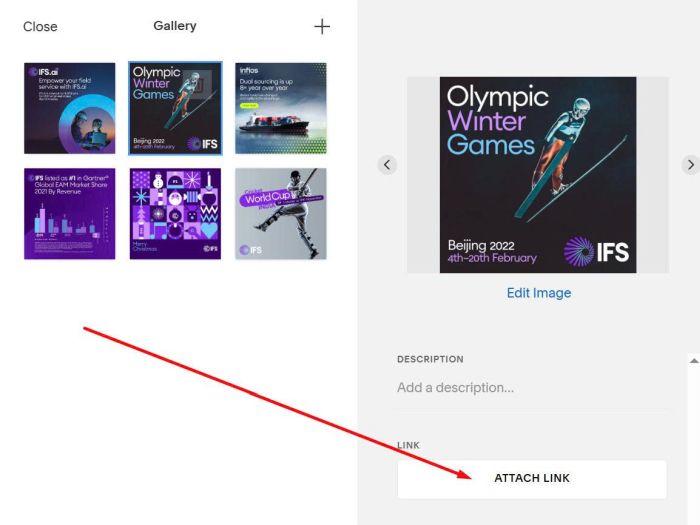Add a new image with plus icon
This screenshot has height=525, width=700.
322,27
